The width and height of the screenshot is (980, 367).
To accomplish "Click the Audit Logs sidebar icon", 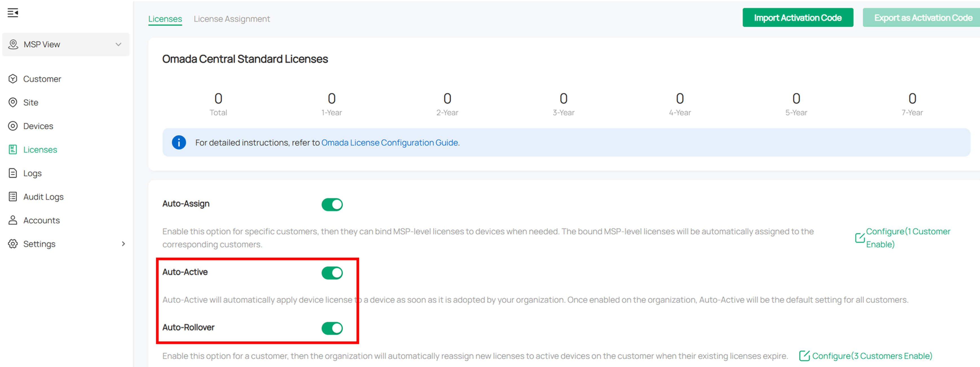I will [13, 196].
